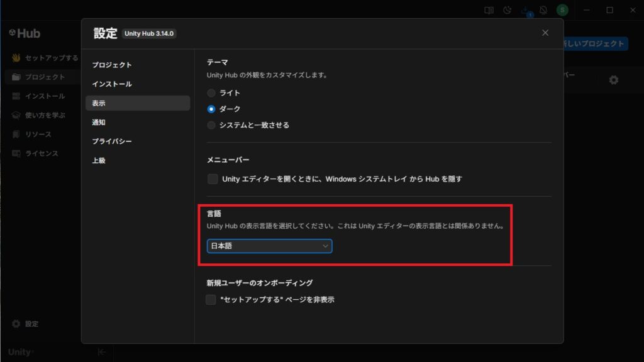Click the 新しいプロジェクト button behind dialog
The height and width of the screenshot is (362, 644).
[x=596, y=43]
